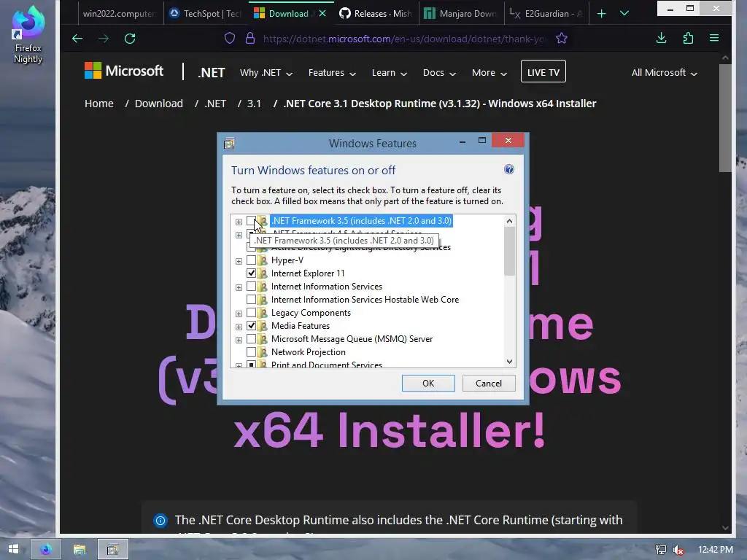
Task: Expand Media Features node
Action: click(x=239, y=327)
